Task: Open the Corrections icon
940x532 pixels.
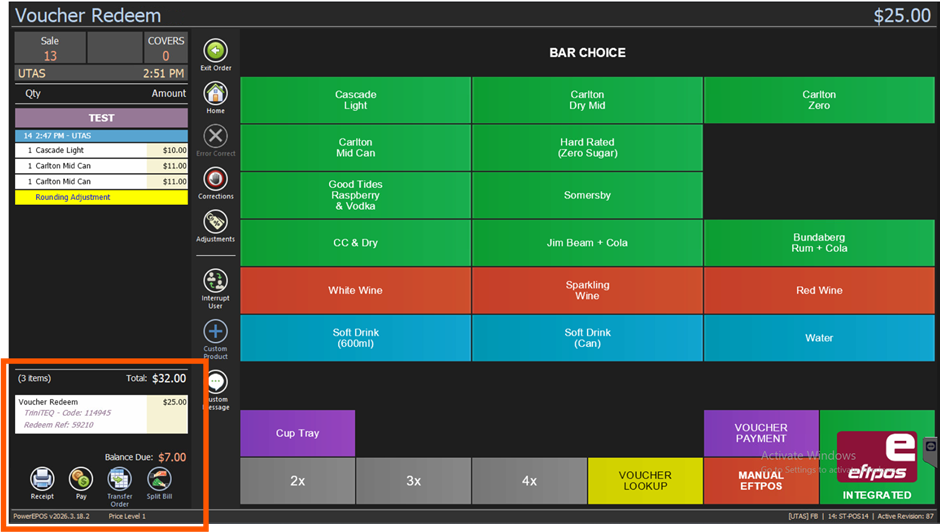Action: 215,179
